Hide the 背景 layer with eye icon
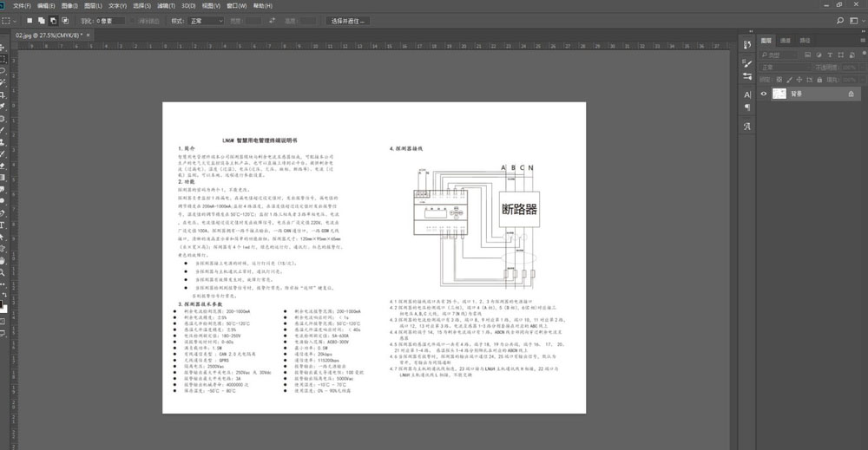 (x=764, y=94)
